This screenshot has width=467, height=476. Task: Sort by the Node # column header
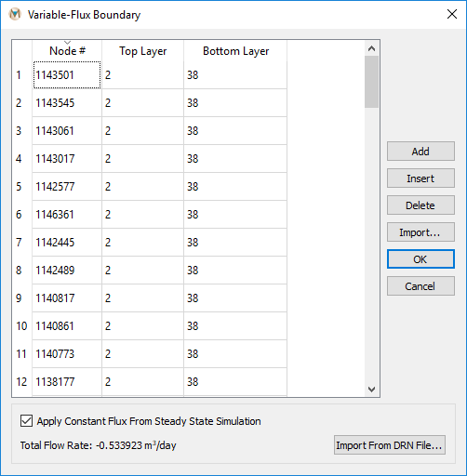(x=67, y=51)
